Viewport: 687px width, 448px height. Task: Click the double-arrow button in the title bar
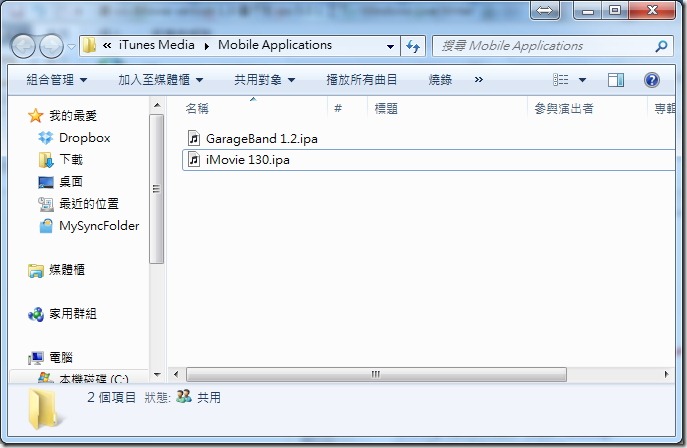click(x=545, y=11)
